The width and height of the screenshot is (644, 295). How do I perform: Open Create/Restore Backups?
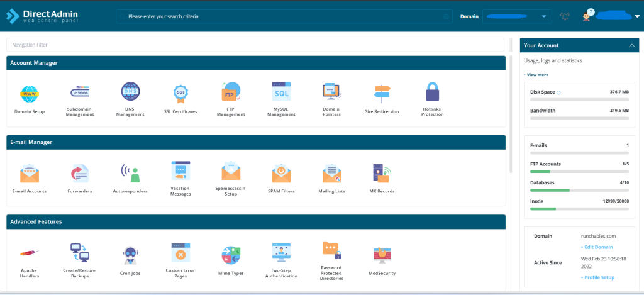tap(80, 253)
